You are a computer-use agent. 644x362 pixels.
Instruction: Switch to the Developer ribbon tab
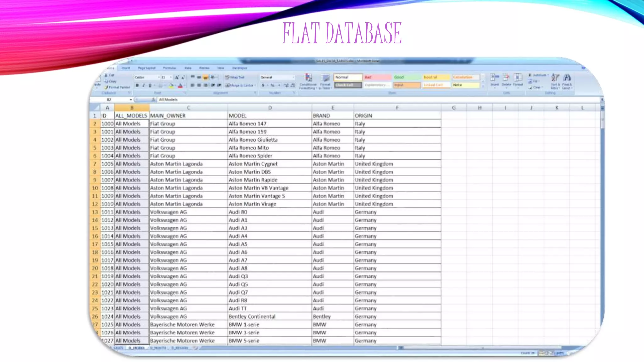[x=240, y=68]
